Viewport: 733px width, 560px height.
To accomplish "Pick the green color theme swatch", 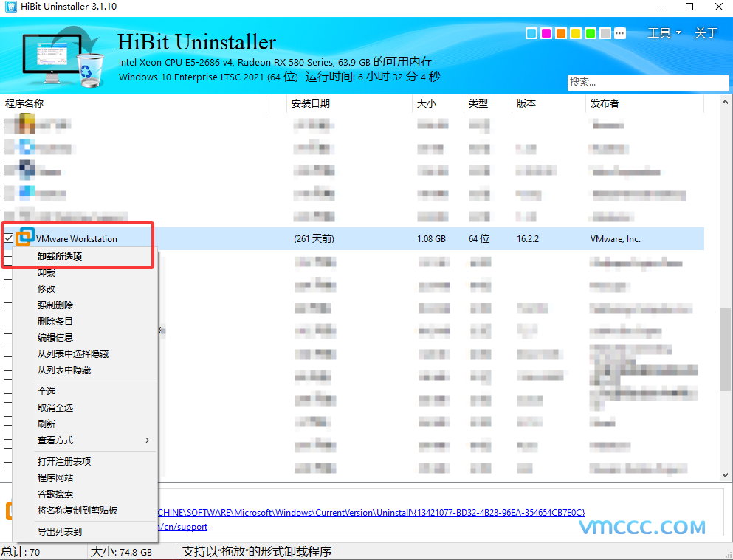I will 591,33.
